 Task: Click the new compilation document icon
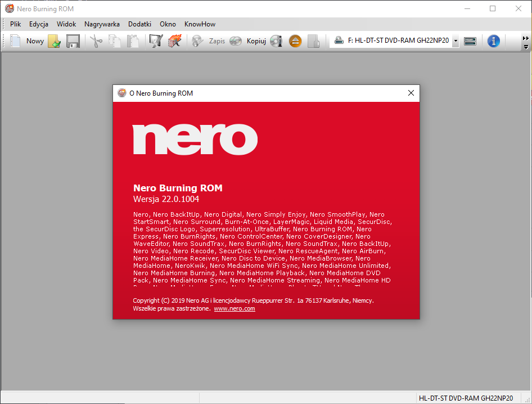(15, 41)
